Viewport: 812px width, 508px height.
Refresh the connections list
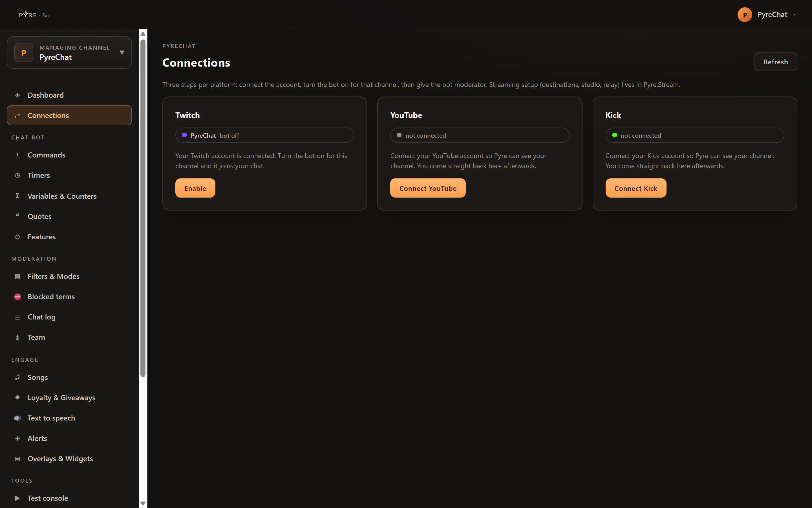775,62
